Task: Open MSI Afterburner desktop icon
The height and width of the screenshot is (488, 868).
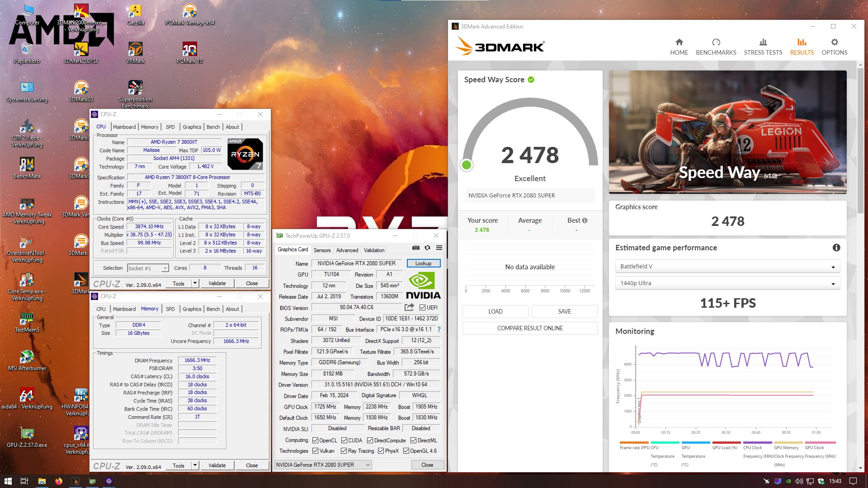Action: 27,360
